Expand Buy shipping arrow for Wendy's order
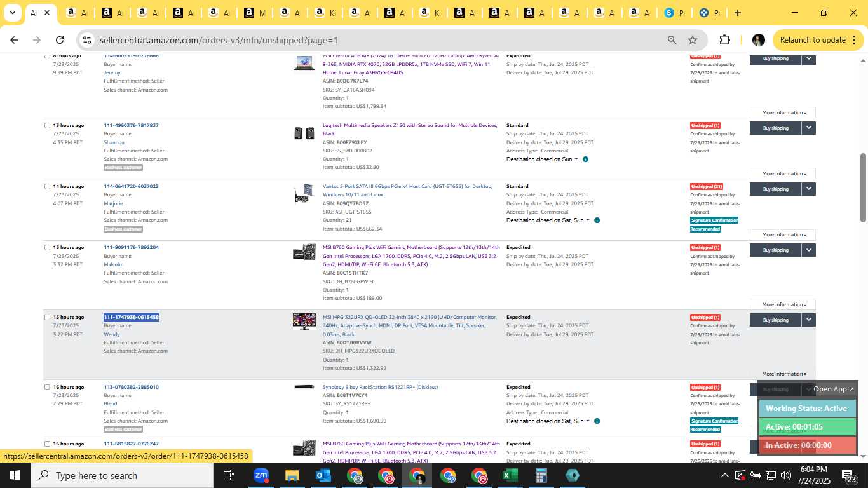This screenshot has width=868, height=488. pos(808,320)
